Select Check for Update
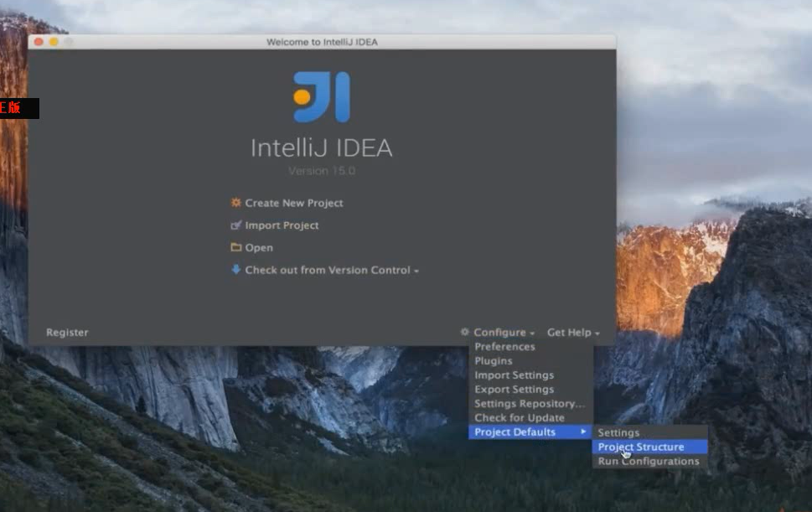This screenshot has height=512, width=812. 530,418
